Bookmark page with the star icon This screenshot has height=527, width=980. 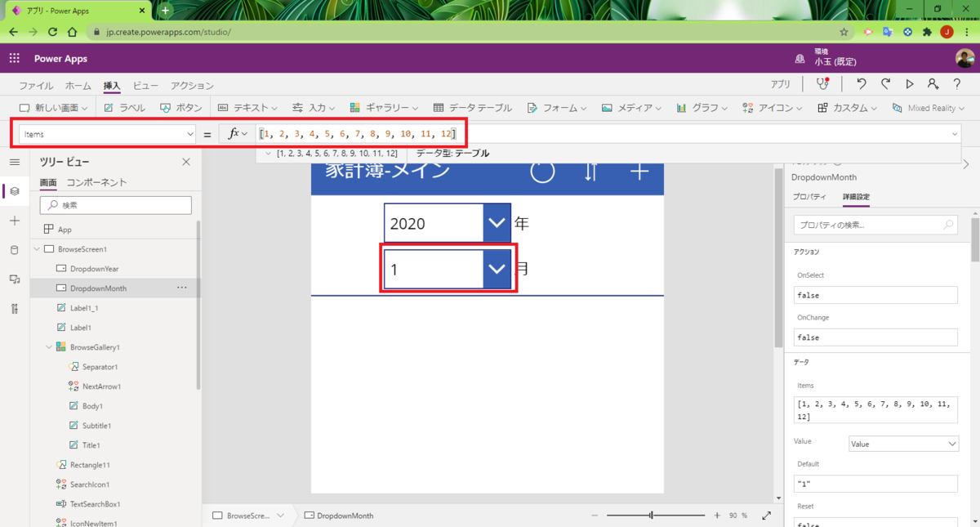(x=844, y=32)
